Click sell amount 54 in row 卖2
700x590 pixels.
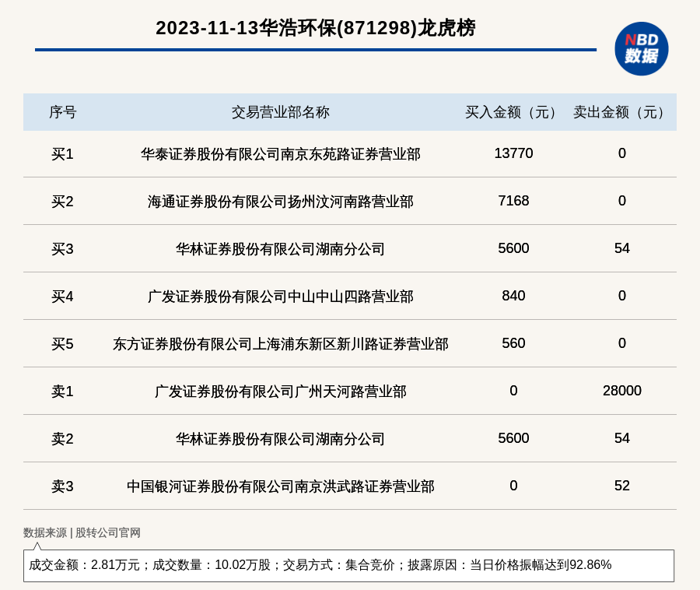pyautogui.click(x=622, y=437)
